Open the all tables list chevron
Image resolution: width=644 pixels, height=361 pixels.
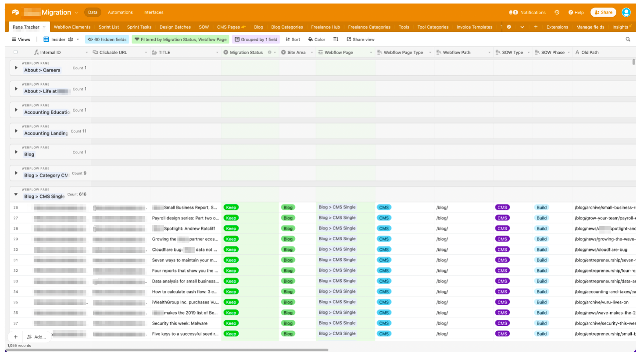coord(522,27)
